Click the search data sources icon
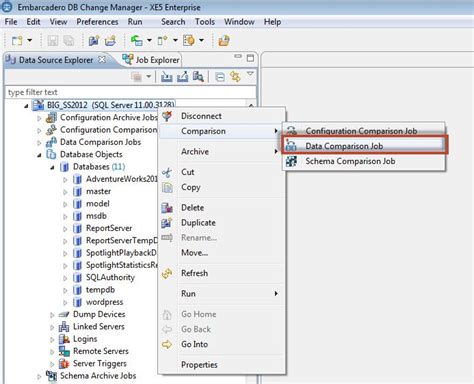This screenshot has width=474, height=384. coord(198,77)
